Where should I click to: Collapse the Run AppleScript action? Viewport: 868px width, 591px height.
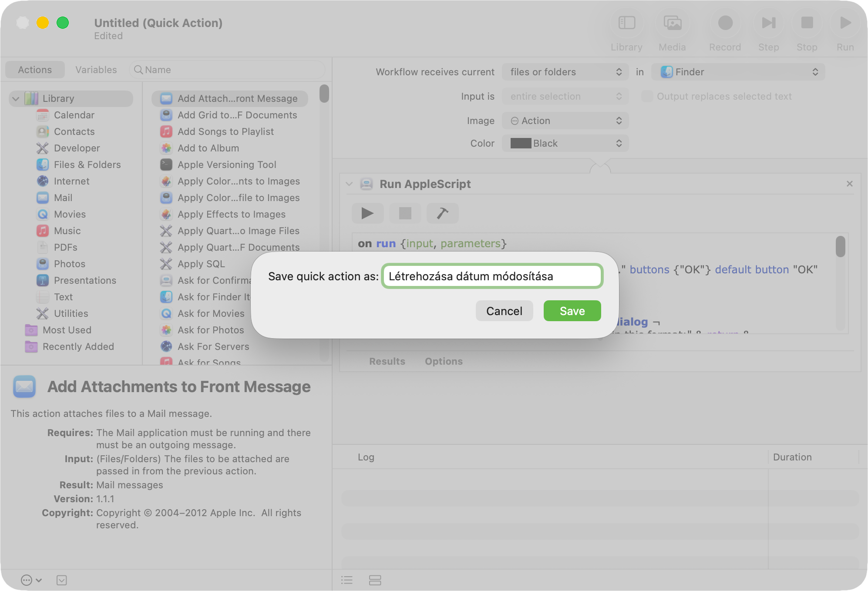click(349, 184)
